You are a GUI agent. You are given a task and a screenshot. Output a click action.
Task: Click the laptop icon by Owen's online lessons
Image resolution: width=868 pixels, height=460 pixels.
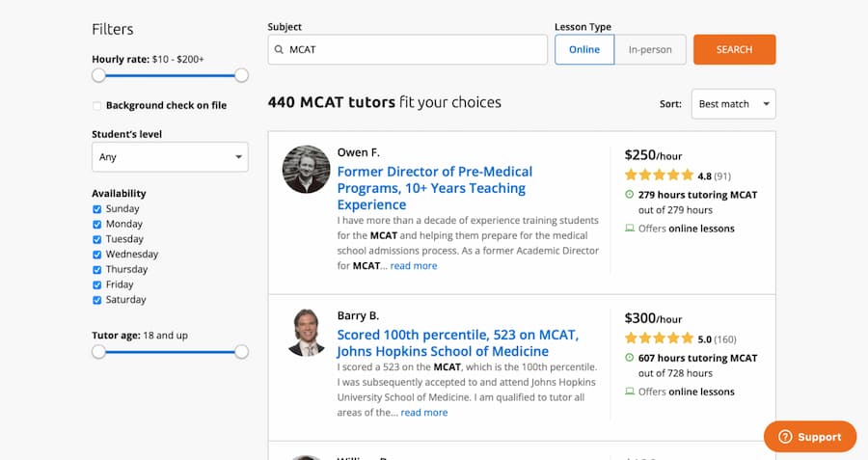click(630, 228)
